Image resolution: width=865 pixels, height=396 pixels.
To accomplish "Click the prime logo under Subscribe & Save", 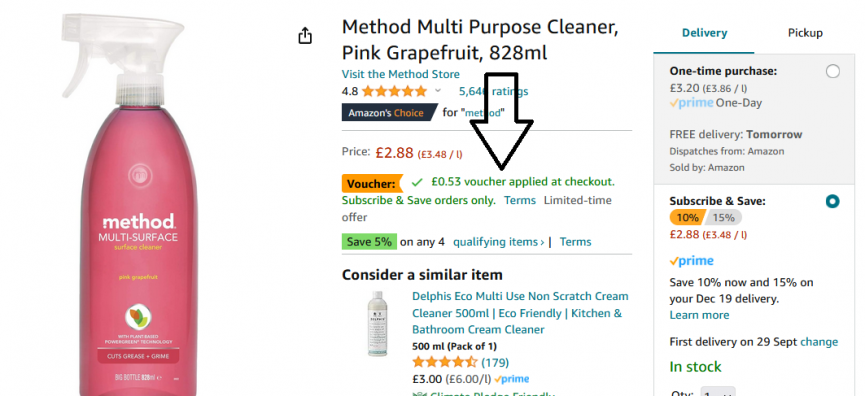I will click(692, 261).
